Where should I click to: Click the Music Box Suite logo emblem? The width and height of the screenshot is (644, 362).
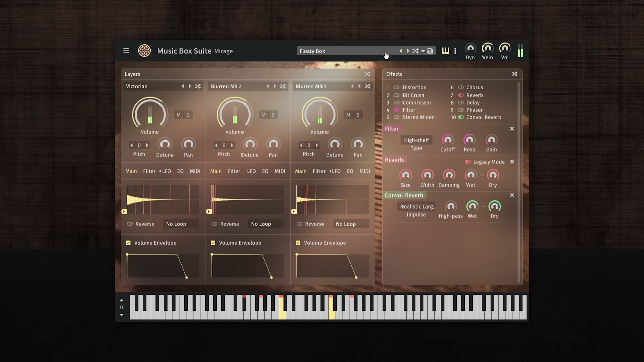click(144, 51)
